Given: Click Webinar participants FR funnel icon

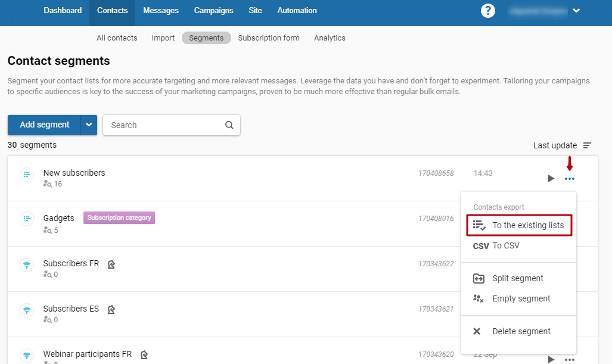Looking at the screenshot, I should [27, 356].
